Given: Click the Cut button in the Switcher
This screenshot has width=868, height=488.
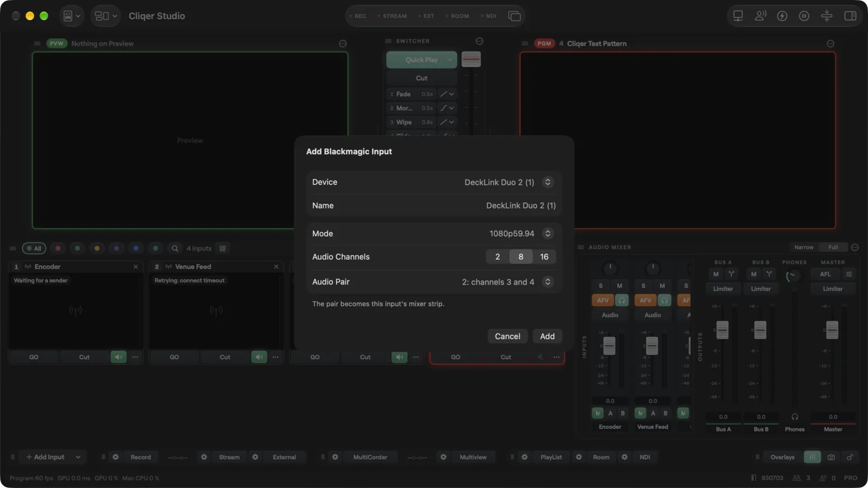Looking at the screenshot, I should 422,78.
